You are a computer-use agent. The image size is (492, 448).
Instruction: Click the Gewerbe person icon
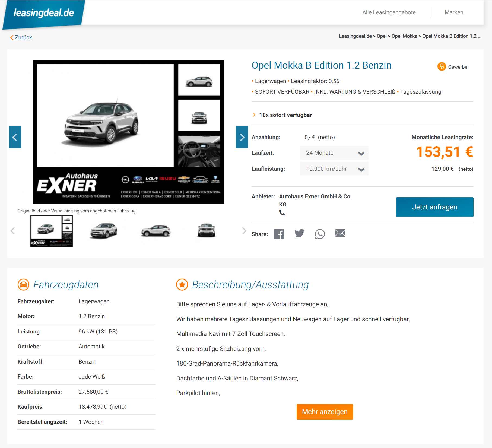point(442,66)
